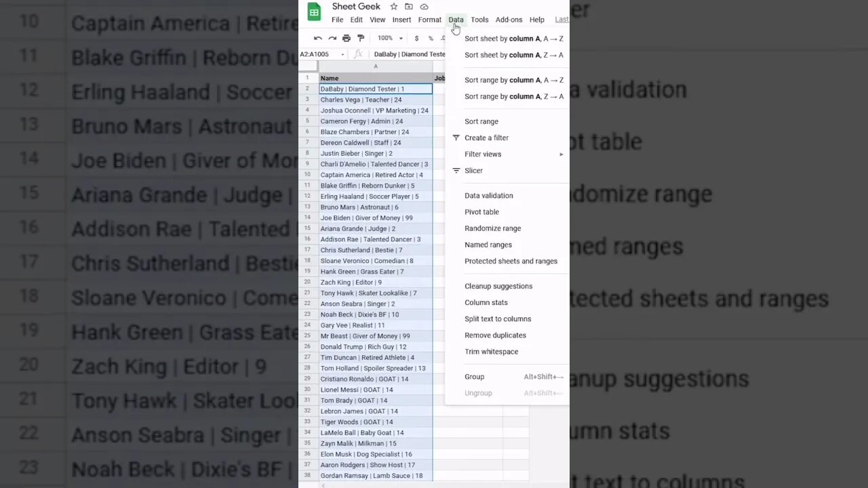Click cell 'Elon Musk | Dog Specialist | 16'

[x=376, y=454]
